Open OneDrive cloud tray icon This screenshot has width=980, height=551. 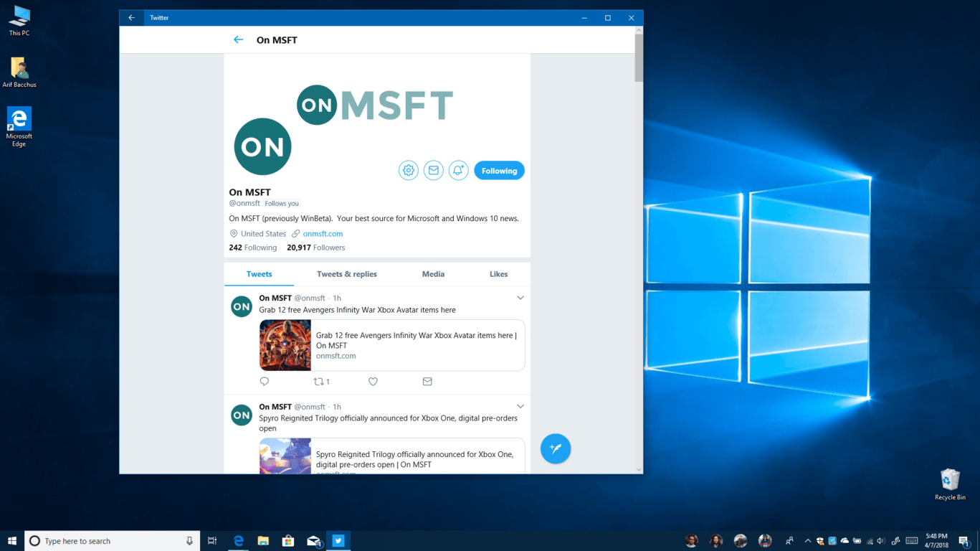click(845, 541)
